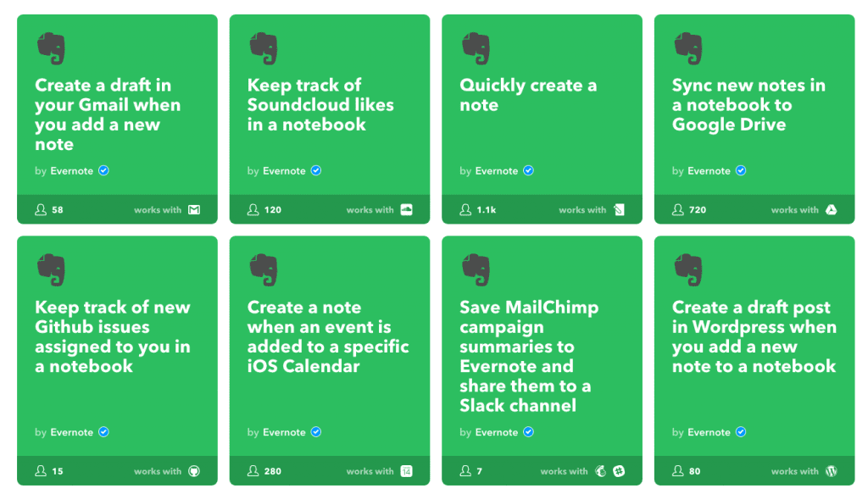
Task: Click the Evernote elephant on the Google Drive sync card
Action: tap(688, 48)
